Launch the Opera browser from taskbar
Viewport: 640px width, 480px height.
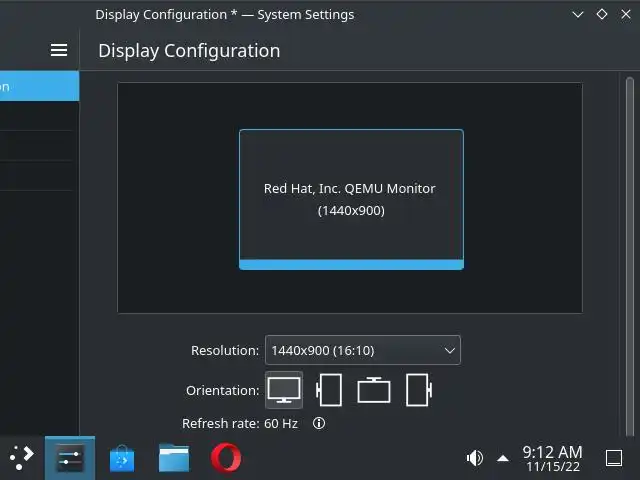226,458
